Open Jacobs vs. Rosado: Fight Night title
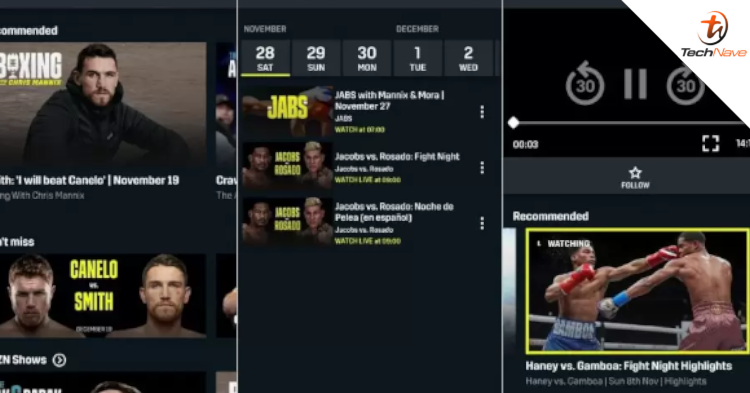750x393 pixels. coord(397,156)
